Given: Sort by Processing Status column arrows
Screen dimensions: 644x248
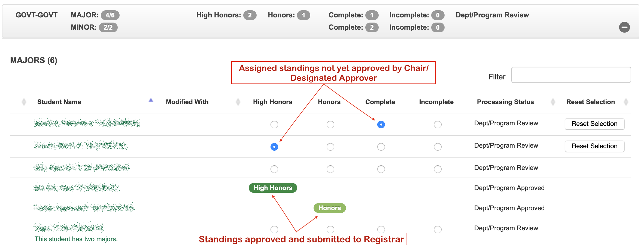Looking at the screenshot, I should tap(553, 102).
